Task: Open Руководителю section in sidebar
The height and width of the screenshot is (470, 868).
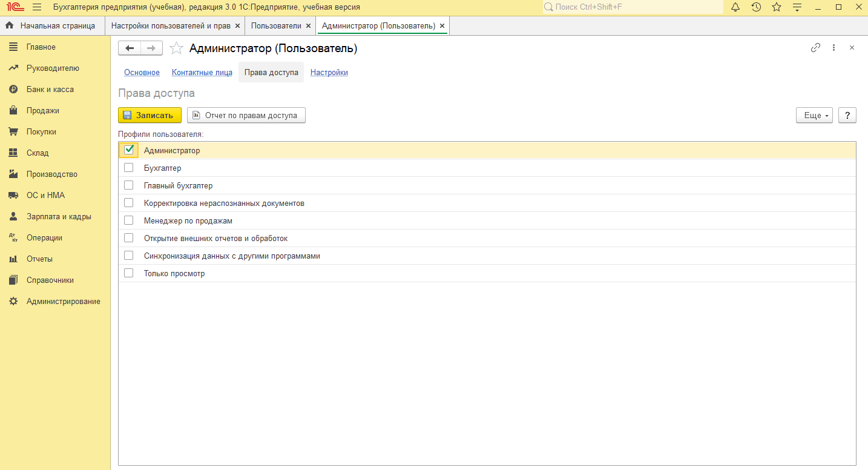Action: [x=55, y=68]
